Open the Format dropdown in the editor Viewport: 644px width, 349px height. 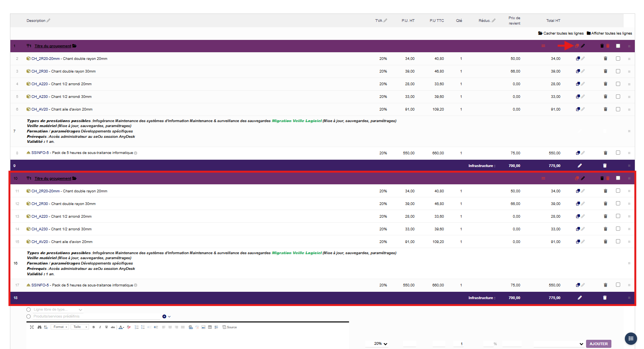(60, 327)
